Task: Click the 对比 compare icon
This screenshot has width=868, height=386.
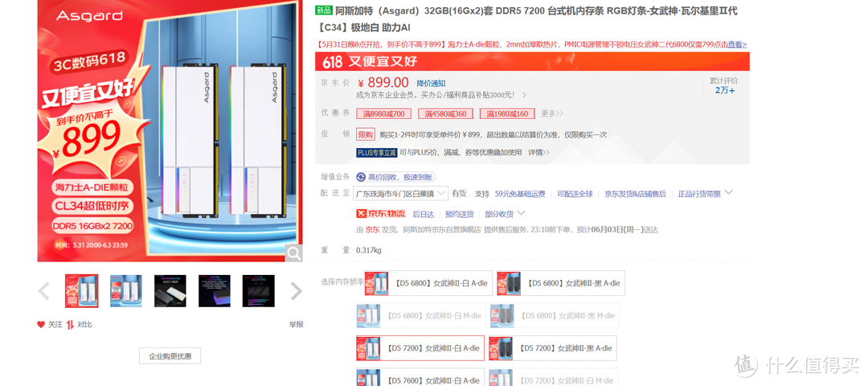Action: (x=70, y=325)
